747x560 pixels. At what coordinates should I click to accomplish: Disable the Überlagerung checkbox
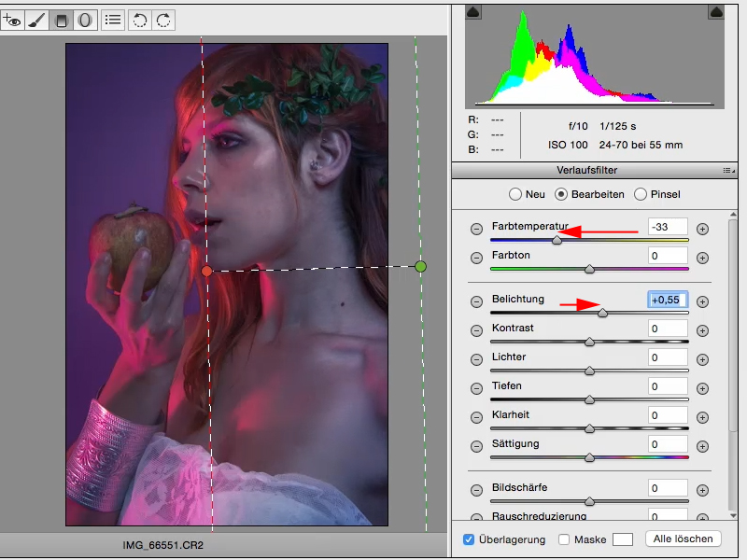point(470,539)
